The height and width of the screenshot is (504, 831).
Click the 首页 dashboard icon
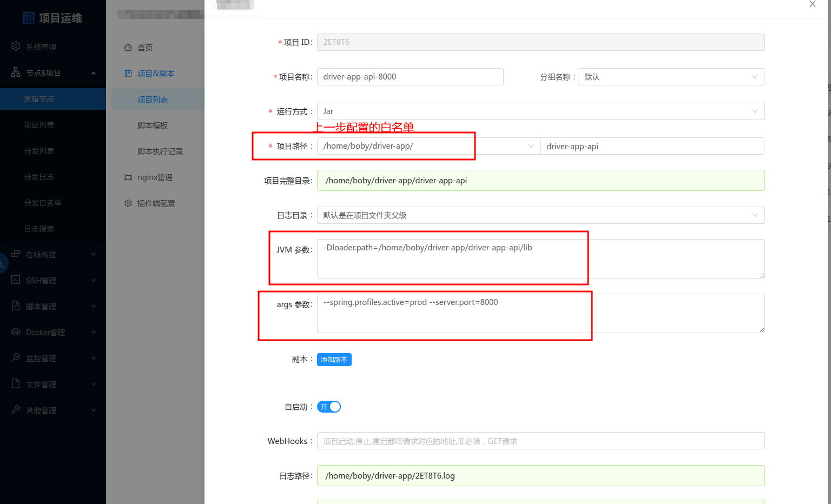pos(128,48)
